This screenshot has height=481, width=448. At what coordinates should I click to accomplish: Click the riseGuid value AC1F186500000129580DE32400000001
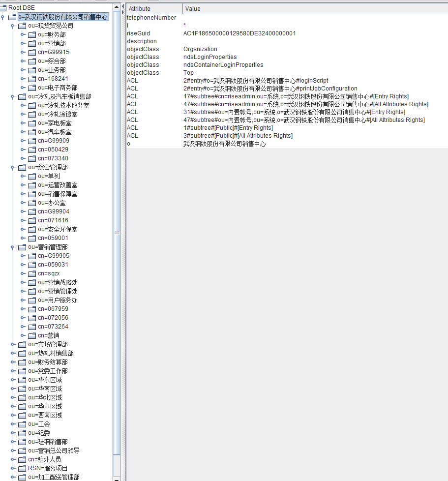click(239, 33)
